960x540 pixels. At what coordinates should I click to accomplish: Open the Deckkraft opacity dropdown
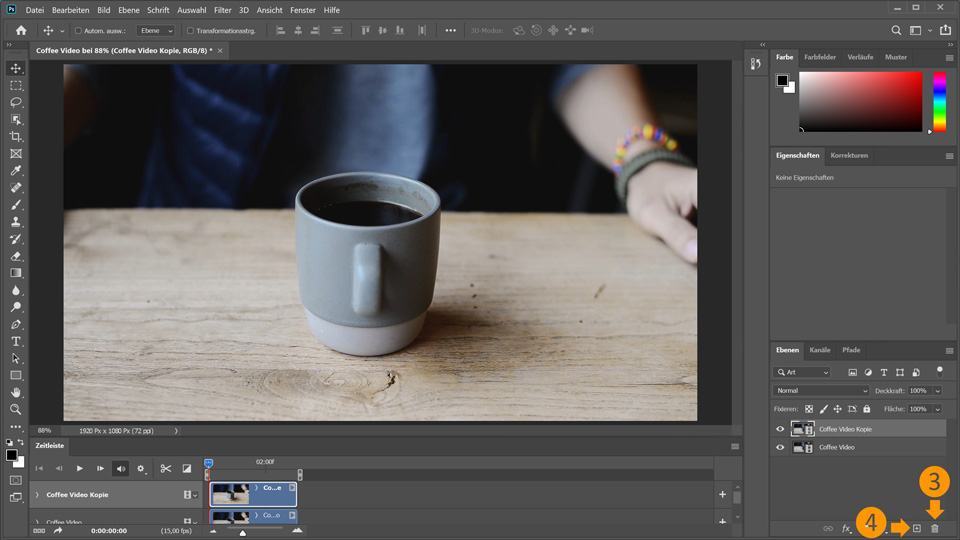point(937,390)
